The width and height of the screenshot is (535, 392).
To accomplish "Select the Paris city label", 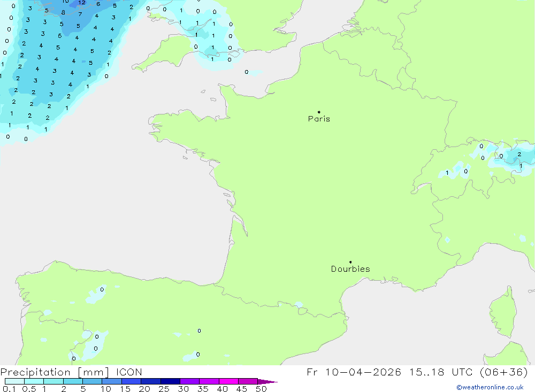I will (319, 119).
